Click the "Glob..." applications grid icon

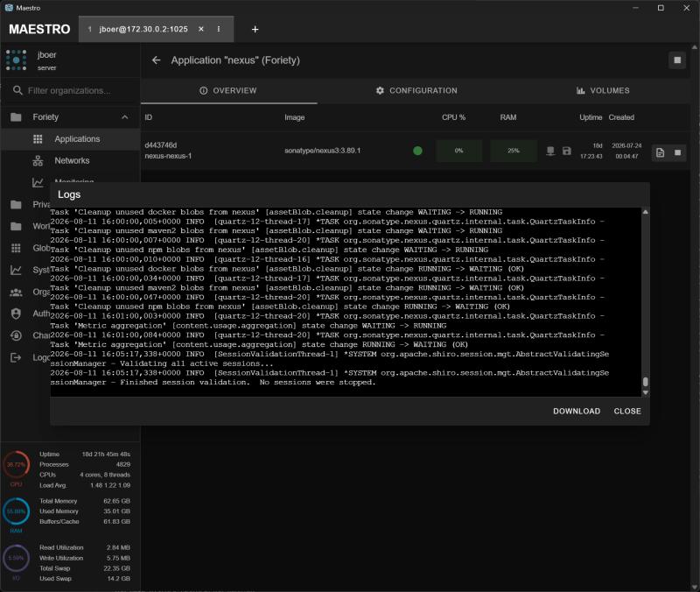click(x=16, y=248)
